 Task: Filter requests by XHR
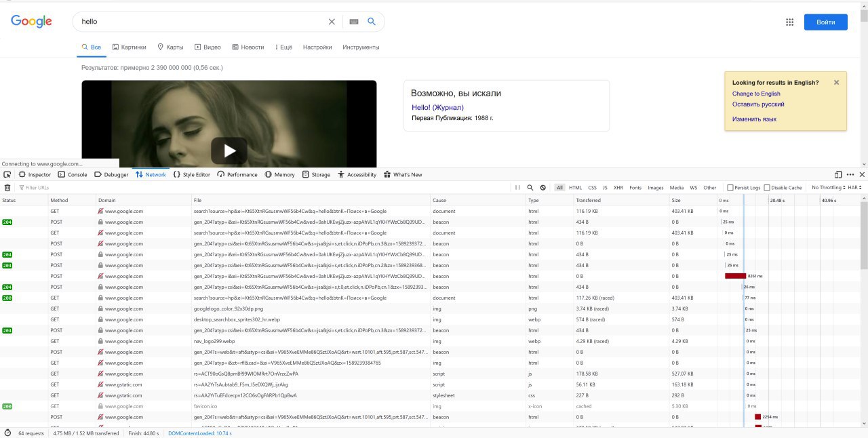(x=618, y=188)
